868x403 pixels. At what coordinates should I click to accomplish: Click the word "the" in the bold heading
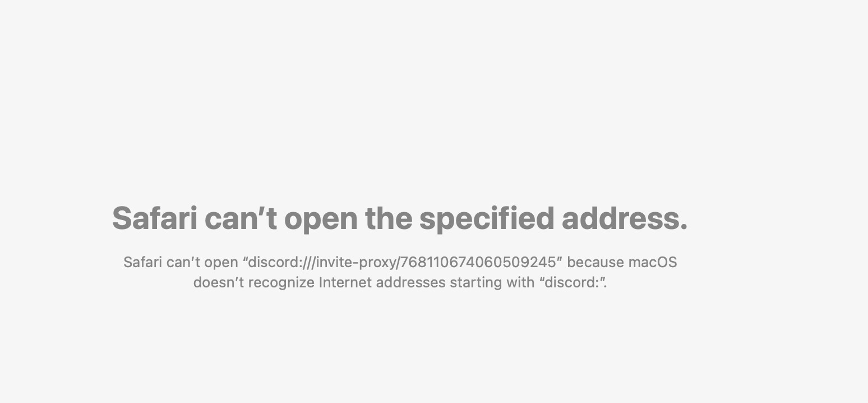tap(389, 218)
